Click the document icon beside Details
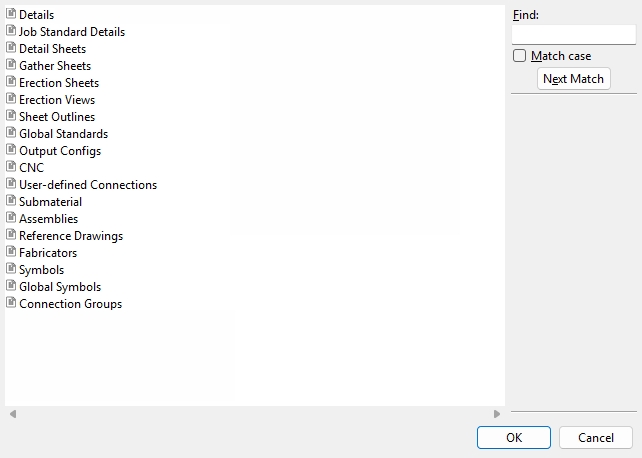Screen dimensions: 642x458 [x=11, y=14]
